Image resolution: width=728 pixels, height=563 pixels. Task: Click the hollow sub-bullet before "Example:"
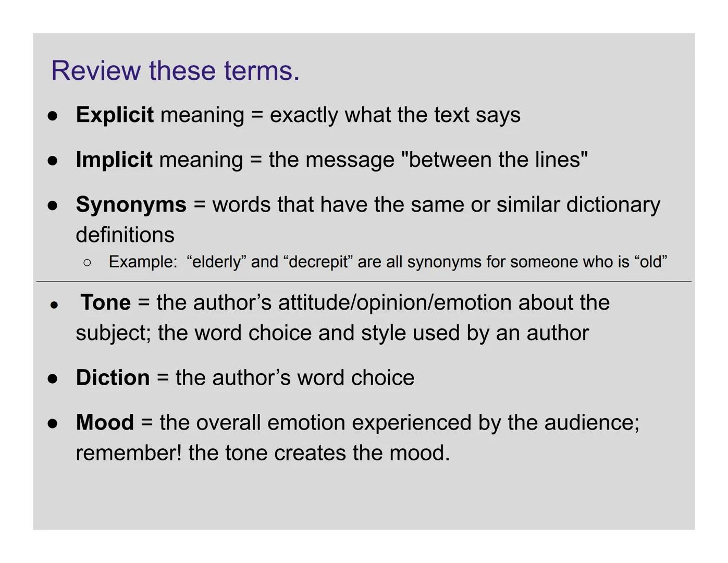click(87, 262)
